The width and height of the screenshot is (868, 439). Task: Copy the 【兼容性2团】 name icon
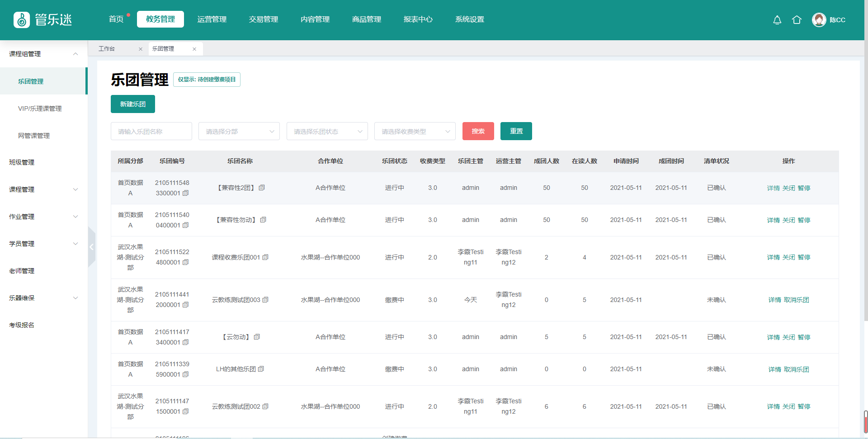262,188
